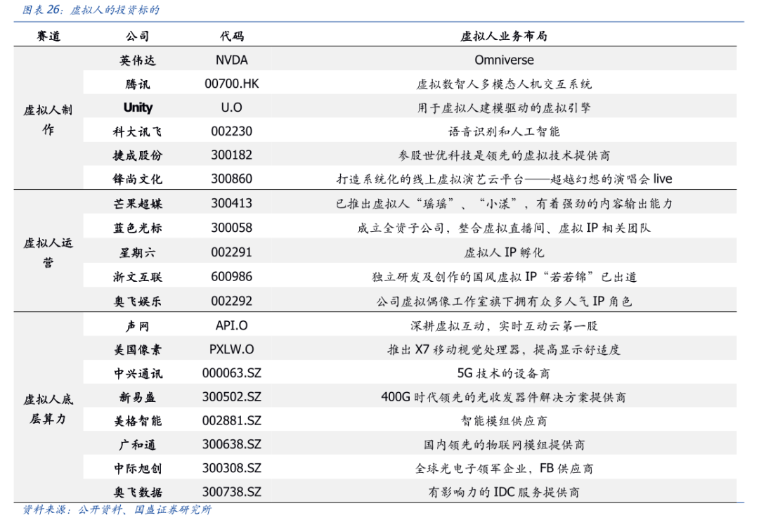Click the Unity company cell

coord(138,108)
